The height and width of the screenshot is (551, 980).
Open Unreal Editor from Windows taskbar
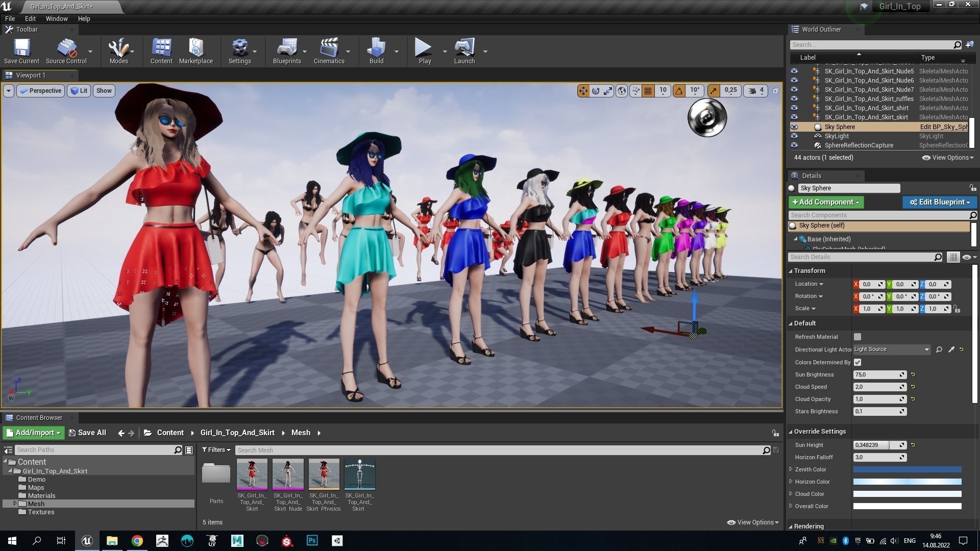pos(87,541)
